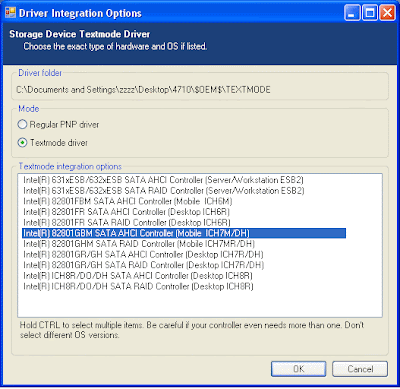Click the driver folder path text
Screen dimensions: 400x389
pyautogui.click(x=143, y=90)
